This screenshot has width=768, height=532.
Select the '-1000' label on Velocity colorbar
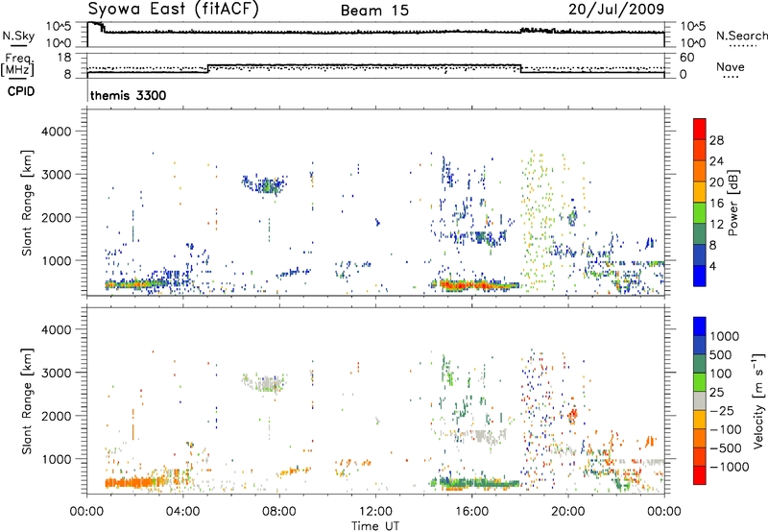pos(729,467)
